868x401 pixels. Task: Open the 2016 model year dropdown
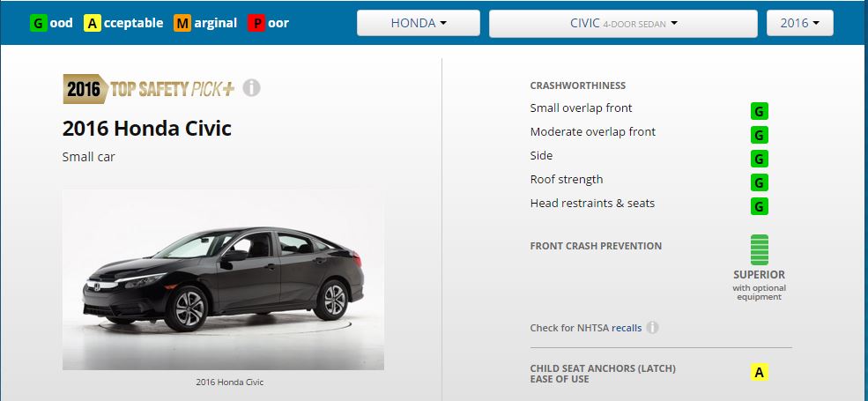[x=799, y=23]
